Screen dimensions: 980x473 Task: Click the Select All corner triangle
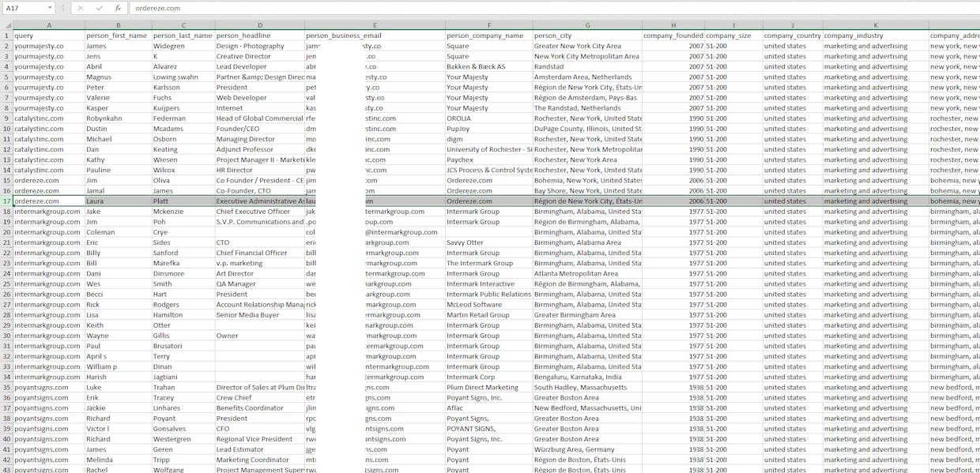(x=6, y=25)
